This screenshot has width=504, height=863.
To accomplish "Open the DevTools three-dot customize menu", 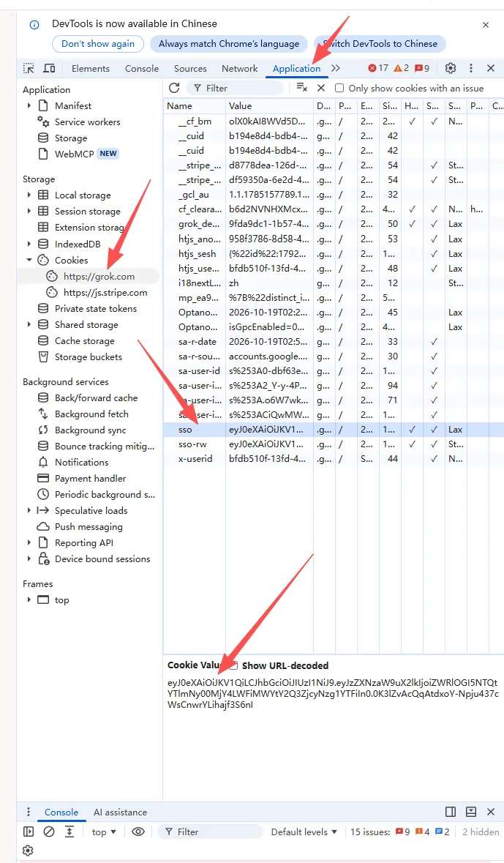I will tap(471, 68).
